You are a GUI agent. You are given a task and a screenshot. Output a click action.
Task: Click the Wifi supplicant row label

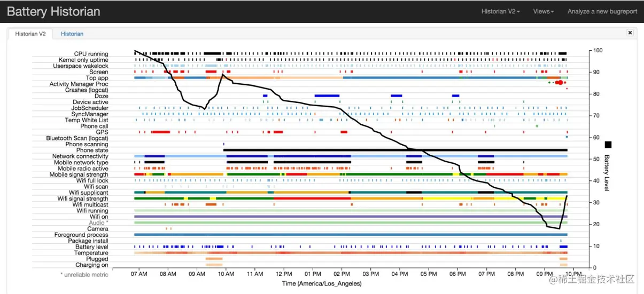89,193
